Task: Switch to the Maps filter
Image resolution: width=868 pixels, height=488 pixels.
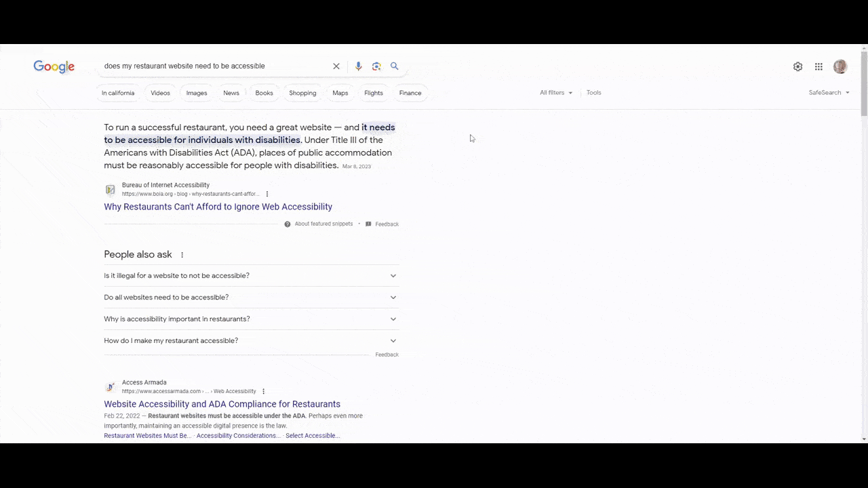Action: (340, 93)
